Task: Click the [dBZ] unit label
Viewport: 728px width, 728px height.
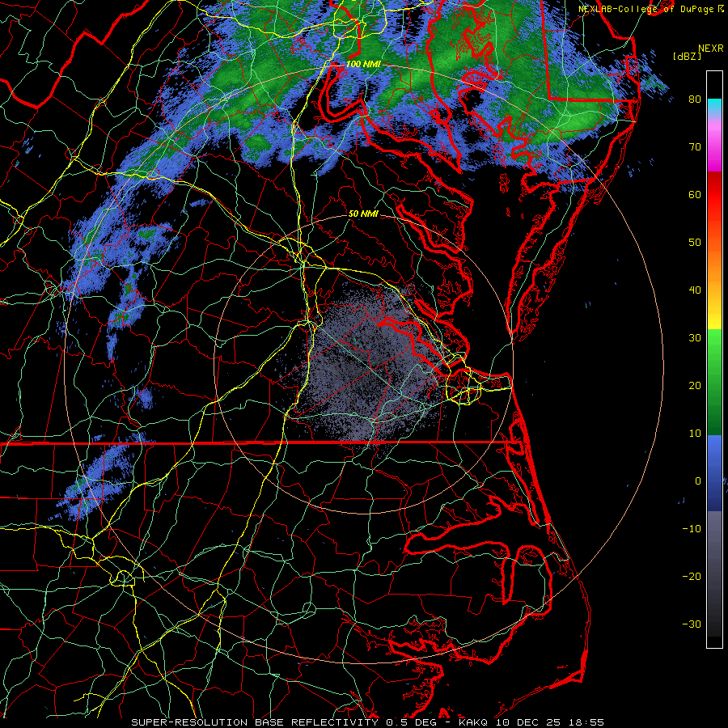Action: coord(687,57)
